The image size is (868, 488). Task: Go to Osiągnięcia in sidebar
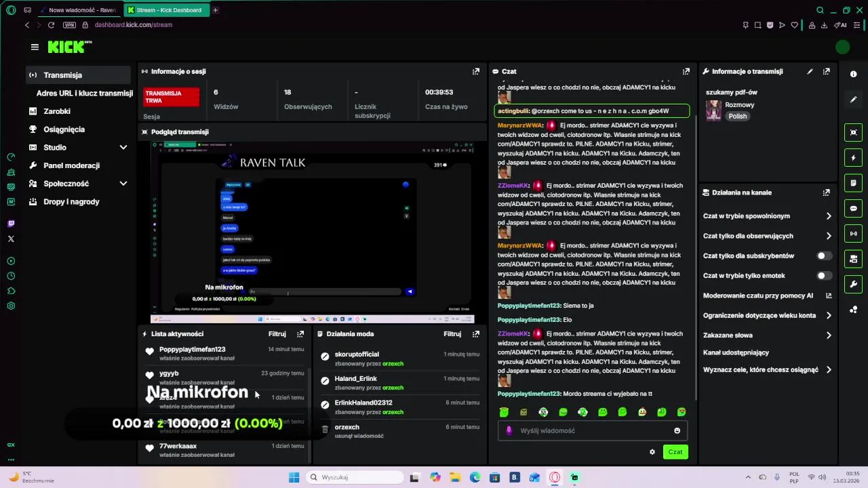tap(64, 129)
